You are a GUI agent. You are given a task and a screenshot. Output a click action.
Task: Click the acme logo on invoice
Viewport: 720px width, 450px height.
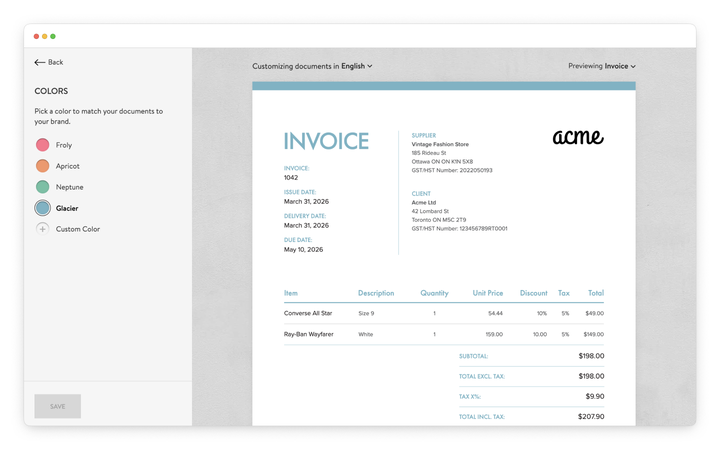[578, 137]
